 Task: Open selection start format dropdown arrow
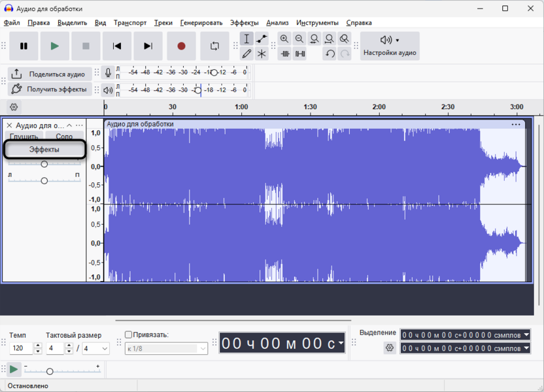526,335
